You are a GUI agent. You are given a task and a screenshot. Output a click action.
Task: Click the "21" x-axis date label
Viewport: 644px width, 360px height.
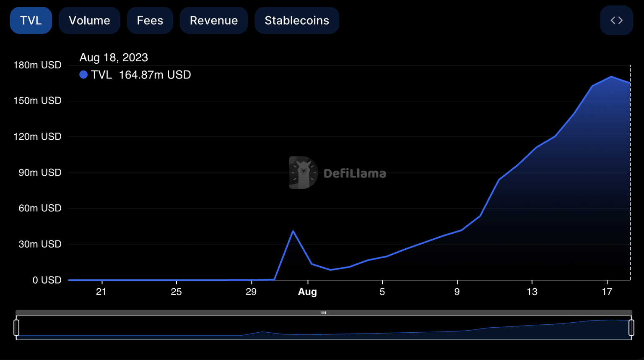pyautogui.click(x=101, y=292)
